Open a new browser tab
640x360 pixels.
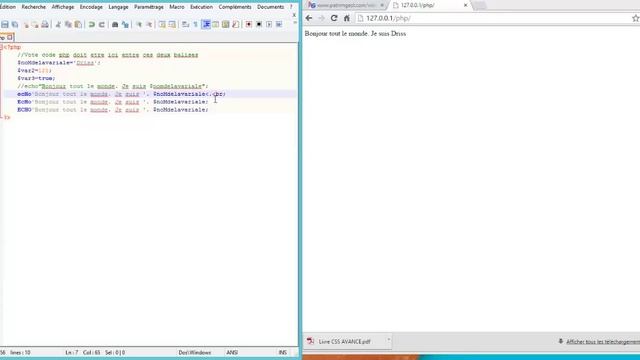click(479, 5)
